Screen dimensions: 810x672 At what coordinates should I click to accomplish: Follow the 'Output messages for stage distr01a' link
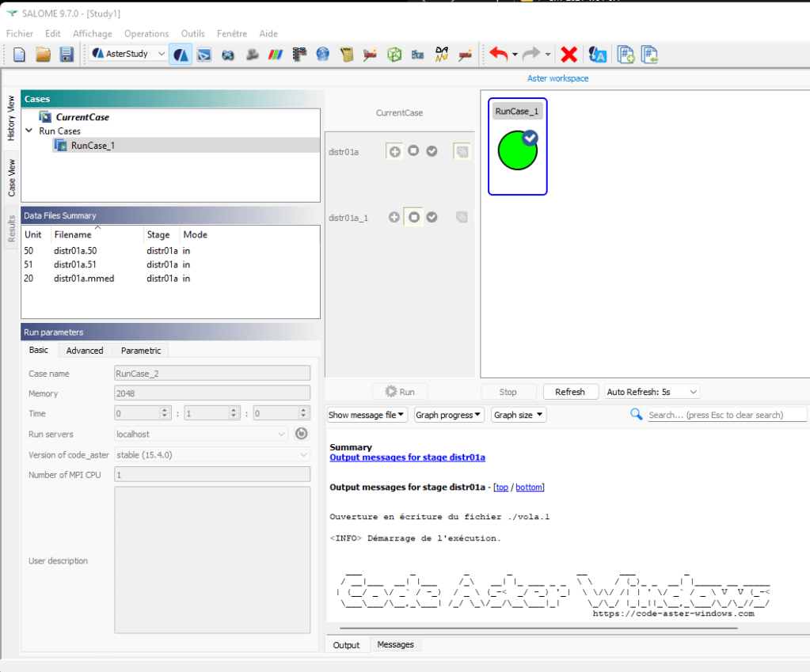tap(407, 457)
